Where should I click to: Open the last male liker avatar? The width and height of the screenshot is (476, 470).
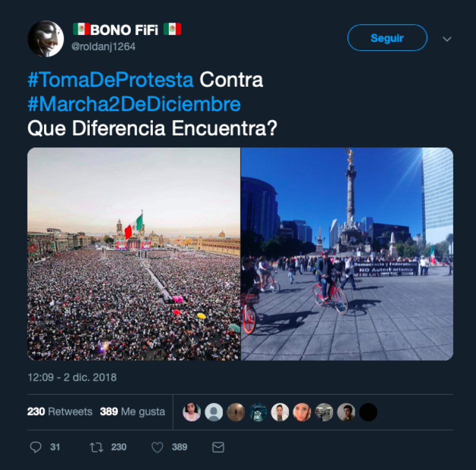(x=346, y=412)
